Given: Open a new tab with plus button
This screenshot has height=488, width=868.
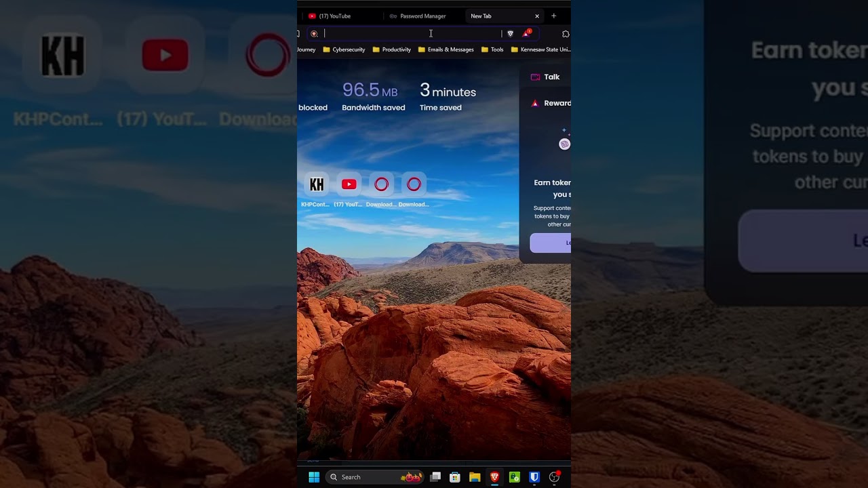Looking at the screenshot, I should [x=553, y=16].
